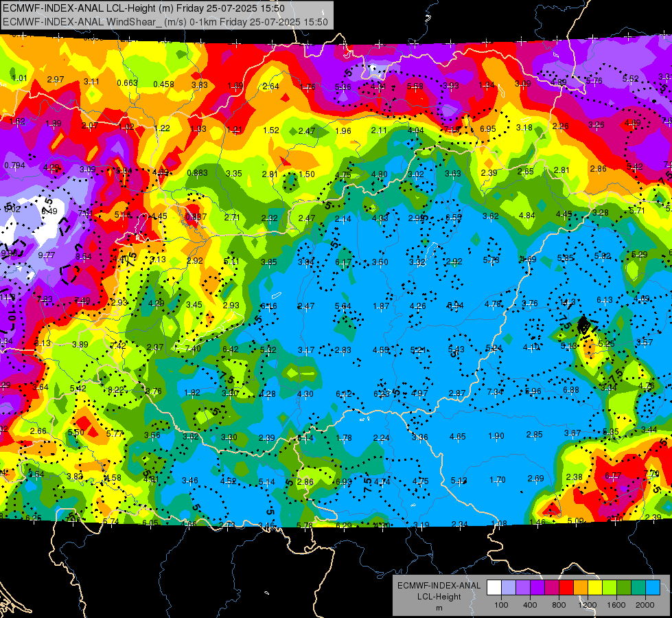Click legend scale value 2000

(645, 605)
